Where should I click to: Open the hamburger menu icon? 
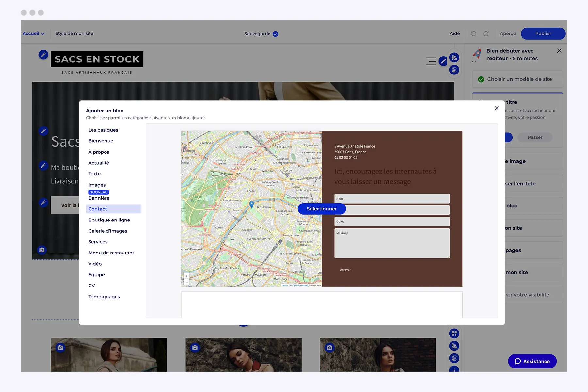[x=431, y=61]
